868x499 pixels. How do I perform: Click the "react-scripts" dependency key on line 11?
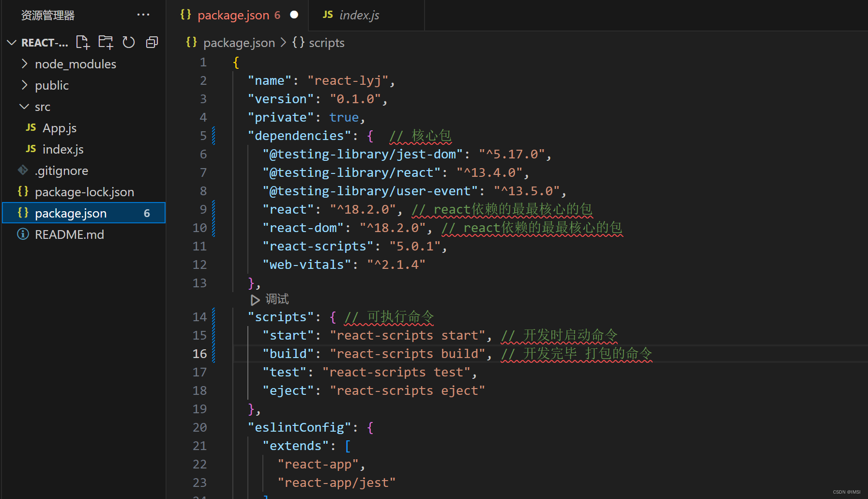point(318,246)
